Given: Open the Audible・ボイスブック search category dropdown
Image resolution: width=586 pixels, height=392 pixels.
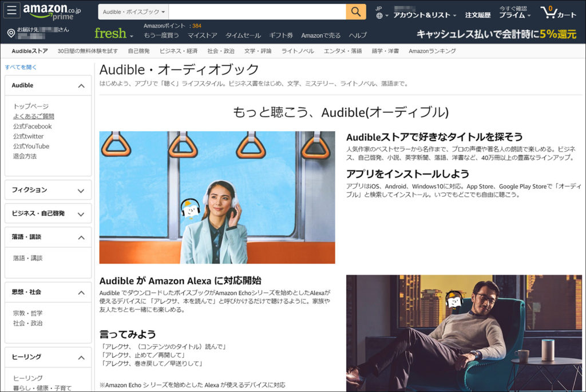Looking at the screenshot, I should coord(133,12).
